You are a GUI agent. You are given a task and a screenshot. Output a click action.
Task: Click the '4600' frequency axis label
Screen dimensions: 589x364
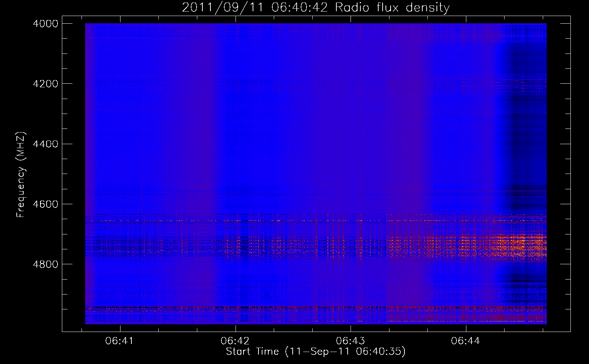point(46,204)
